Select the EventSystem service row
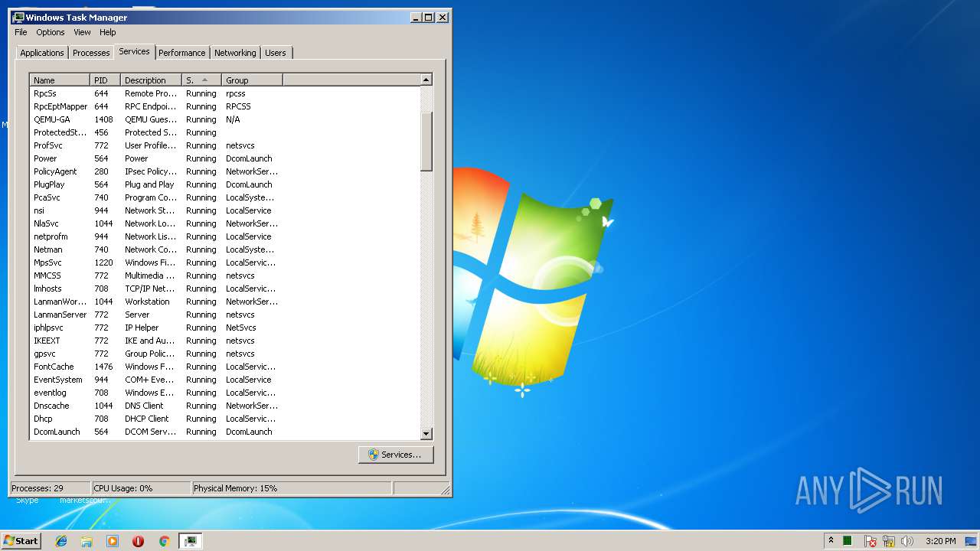The width and height of the screenshot is (980, 551). pos(225,380)
